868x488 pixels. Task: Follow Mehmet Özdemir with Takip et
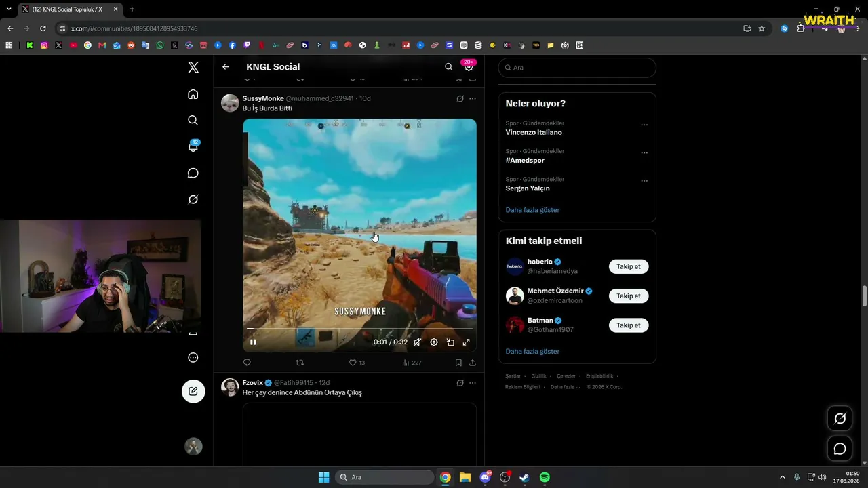pos(629,296)
